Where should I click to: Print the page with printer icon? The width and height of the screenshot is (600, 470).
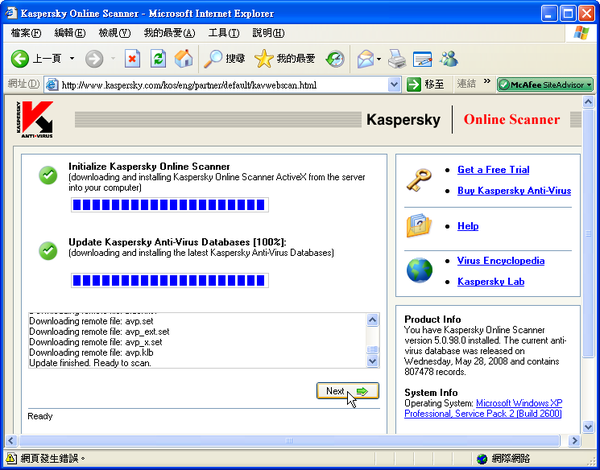pos(397,59)
